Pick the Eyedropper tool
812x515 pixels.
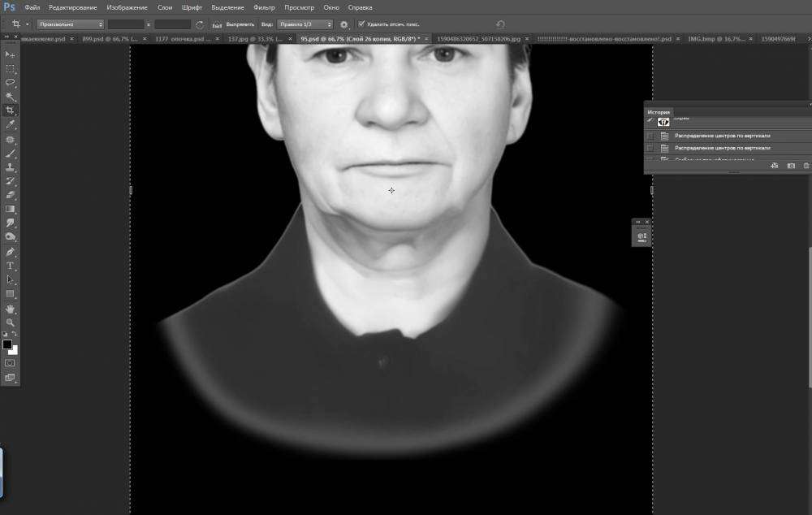pyautogui.click(x=11, y=125)
